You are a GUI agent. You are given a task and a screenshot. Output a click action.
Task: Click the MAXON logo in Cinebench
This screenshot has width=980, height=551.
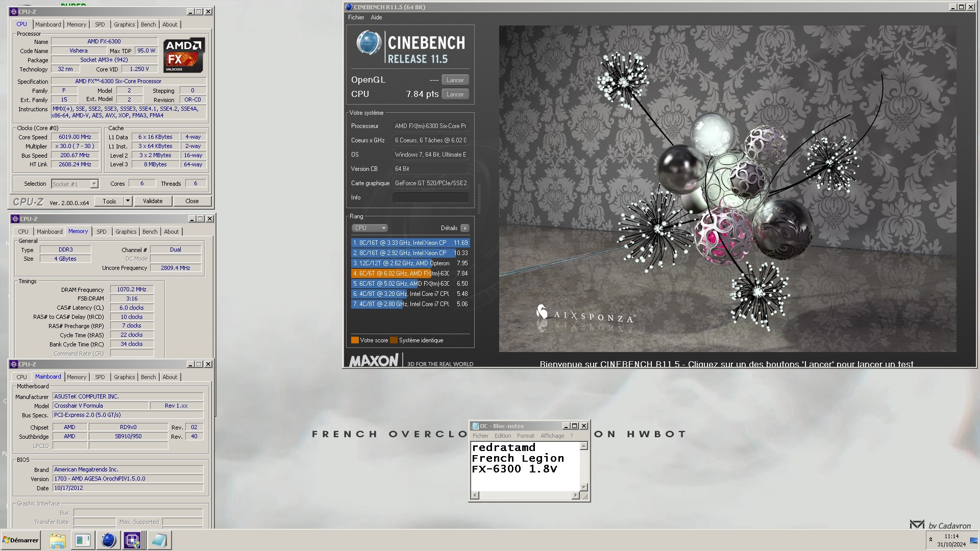(x=374, y=361)
